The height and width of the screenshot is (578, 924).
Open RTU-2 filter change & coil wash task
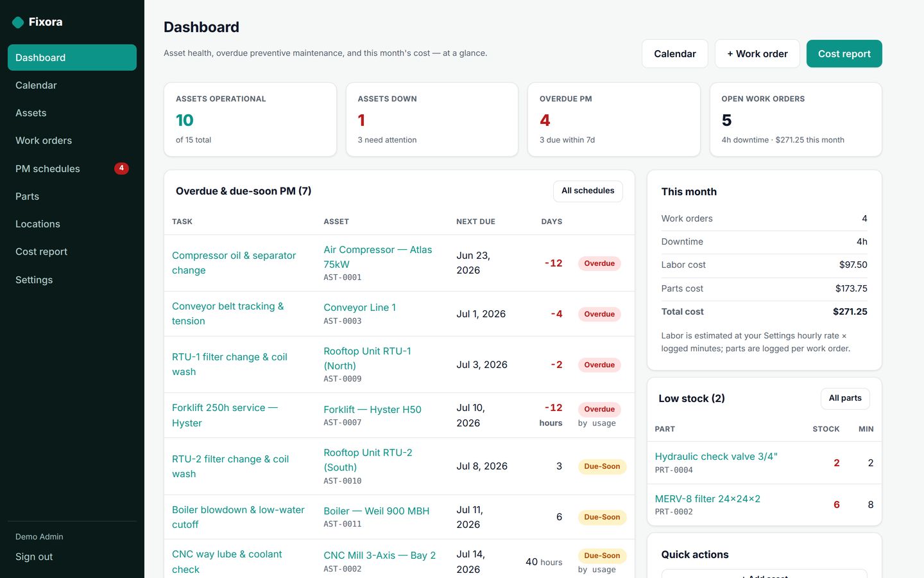pyautogui.click(x=230, y=466)
